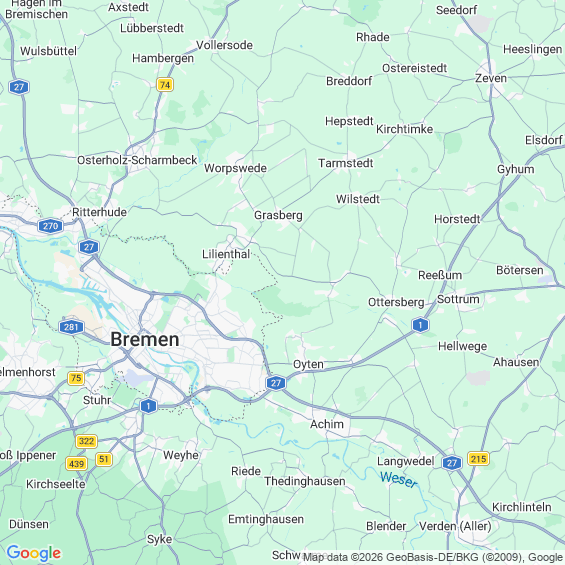This screenshot has width=565, height=565.
Task: Click the A1 shield near Stuhr
Action: (x=148, y=406)
